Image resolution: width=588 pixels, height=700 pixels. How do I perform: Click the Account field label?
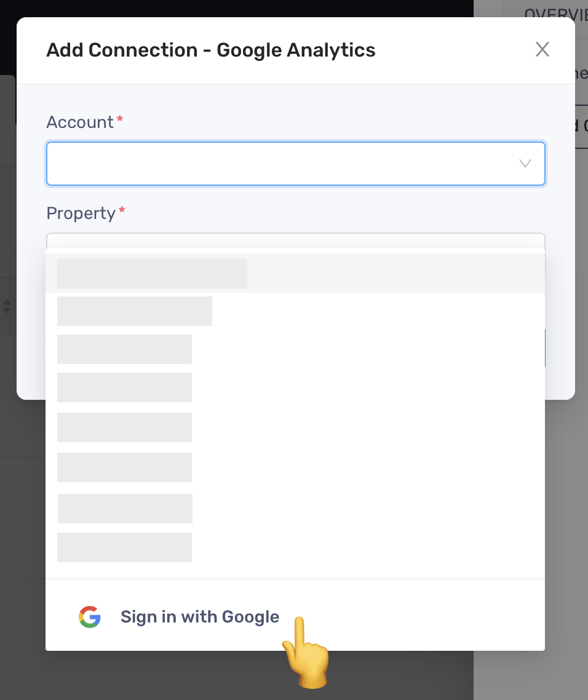pyautogui.click(x=80, y=122)
